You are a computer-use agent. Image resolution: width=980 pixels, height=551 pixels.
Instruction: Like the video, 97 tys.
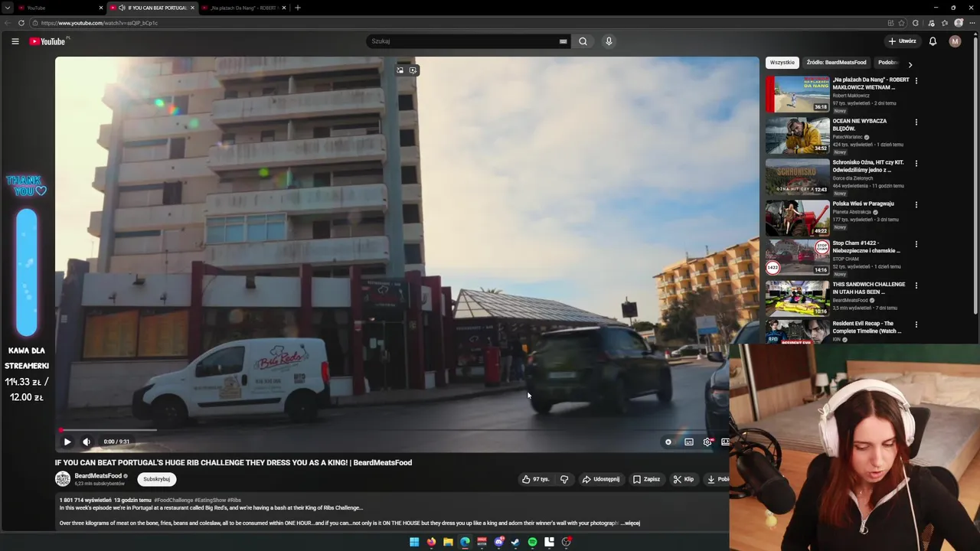coord(536,479)
